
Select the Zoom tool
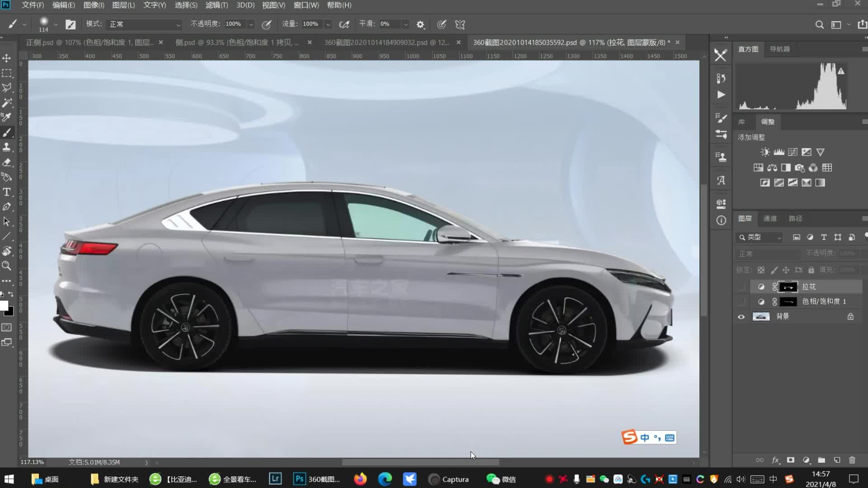pyautogui.click(x=7, y=266)
